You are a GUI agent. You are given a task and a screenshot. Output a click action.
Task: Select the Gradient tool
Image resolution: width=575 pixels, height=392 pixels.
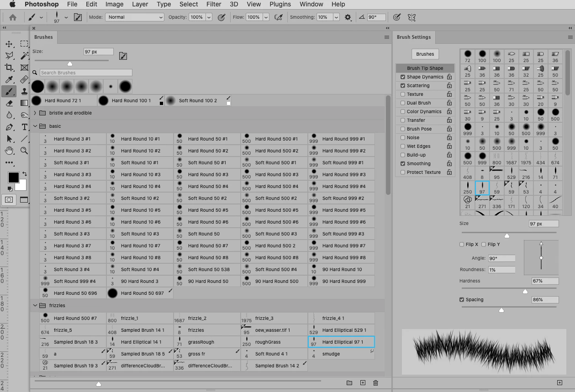click(24, 103)
